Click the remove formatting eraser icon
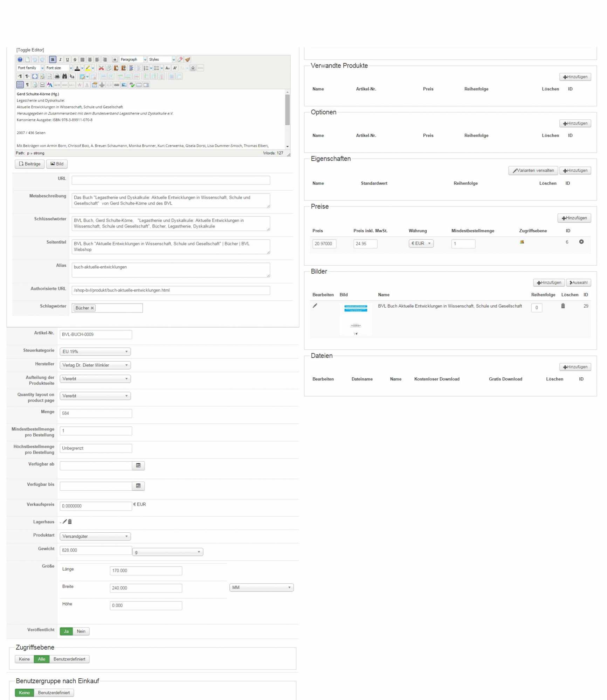The height and width of the screenshot is (700, 607). (180, 59)
